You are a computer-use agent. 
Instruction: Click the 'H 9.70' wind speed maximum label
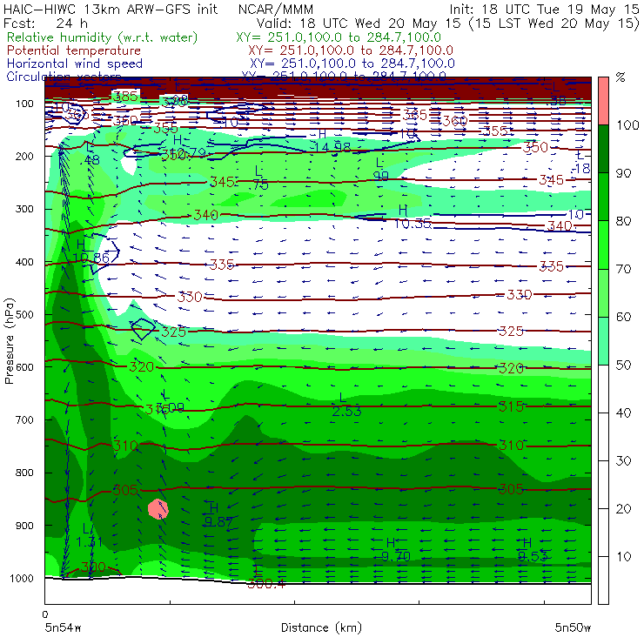(395, 549)
